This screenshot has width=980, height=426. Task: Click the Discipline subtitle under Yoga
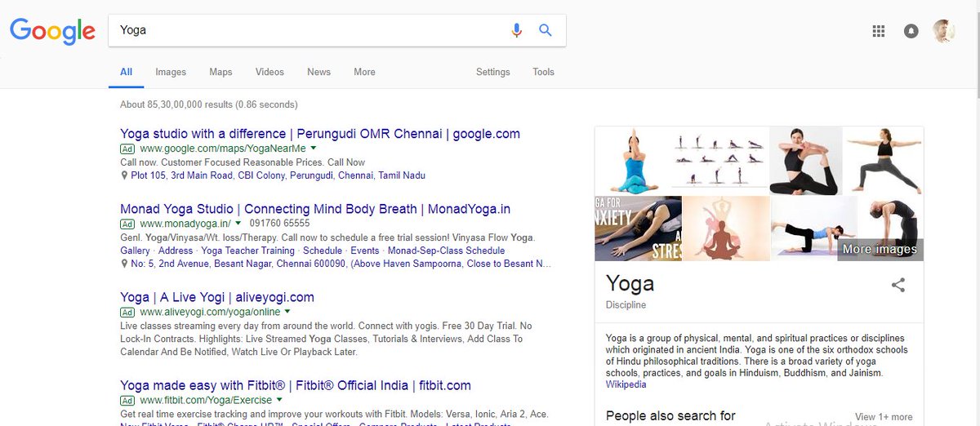(x=626, y=305)
